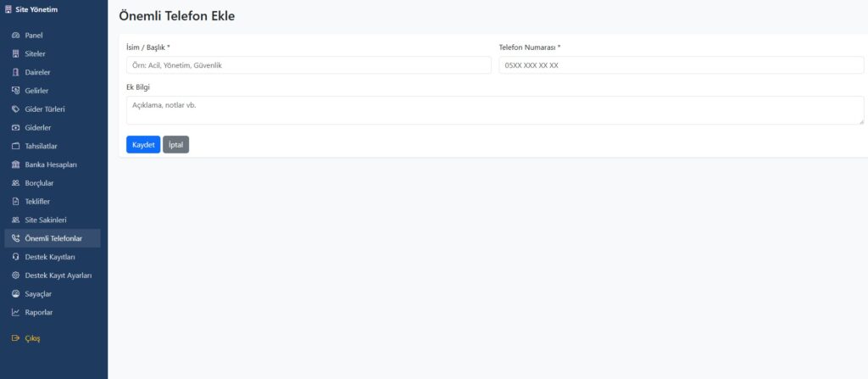868x379 pixels.
Task: Click the Siteler building icon
Action: tap(15, 54)
